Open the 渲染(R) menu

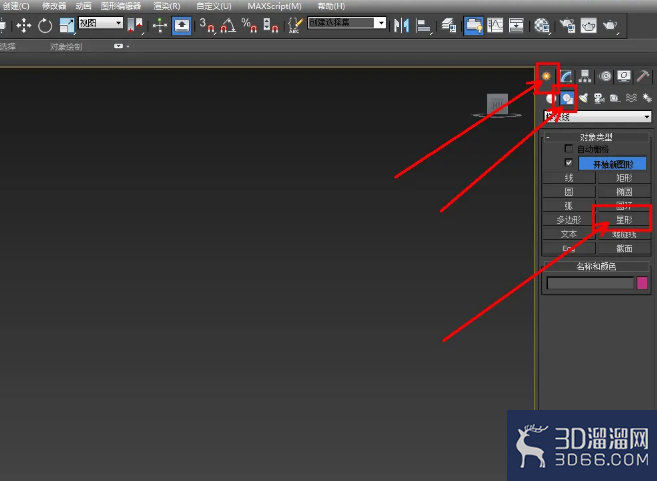[x=167, y=6]
